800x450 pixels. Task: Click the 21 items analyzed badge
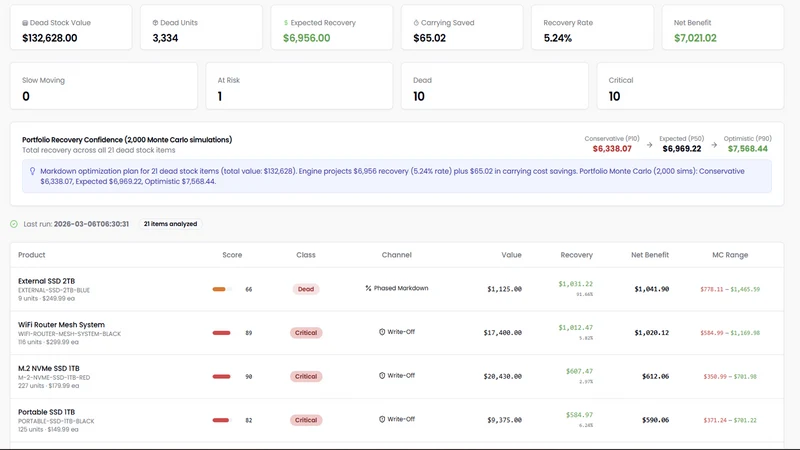(x=170, y=224)
